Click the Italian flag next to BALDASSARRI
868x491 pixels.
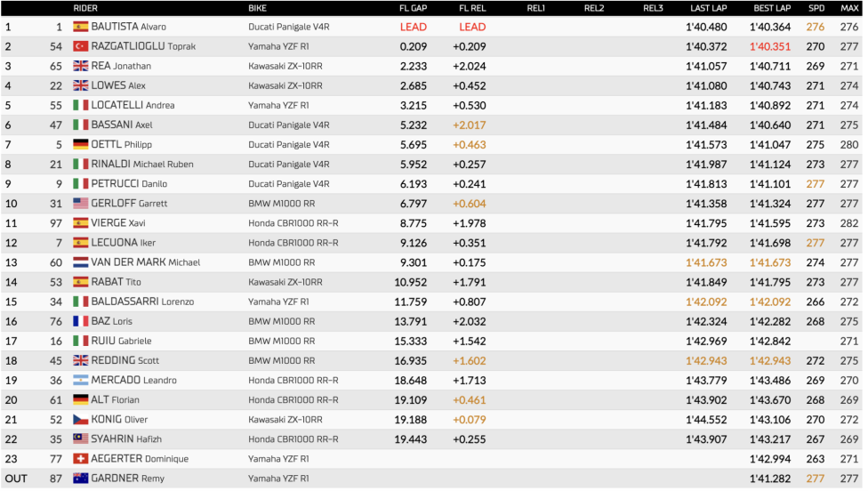click(x=81, y=302)
